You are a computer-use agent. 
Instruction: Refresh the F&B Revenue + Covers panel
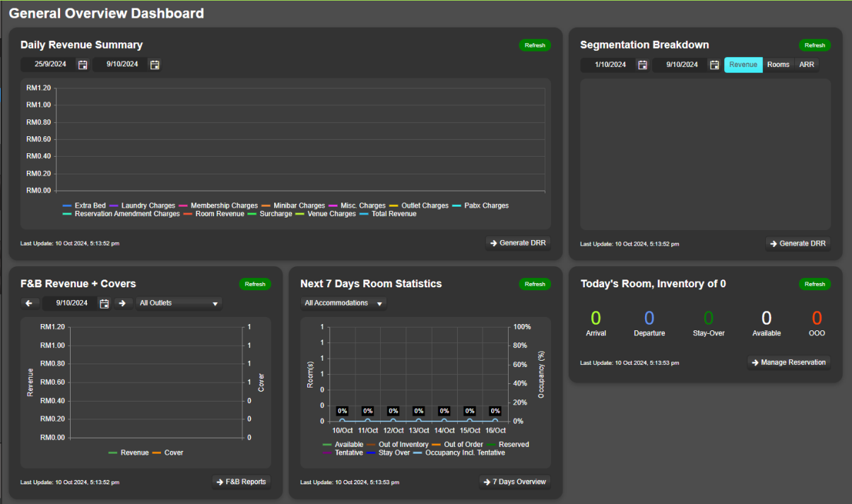[255, 284]
